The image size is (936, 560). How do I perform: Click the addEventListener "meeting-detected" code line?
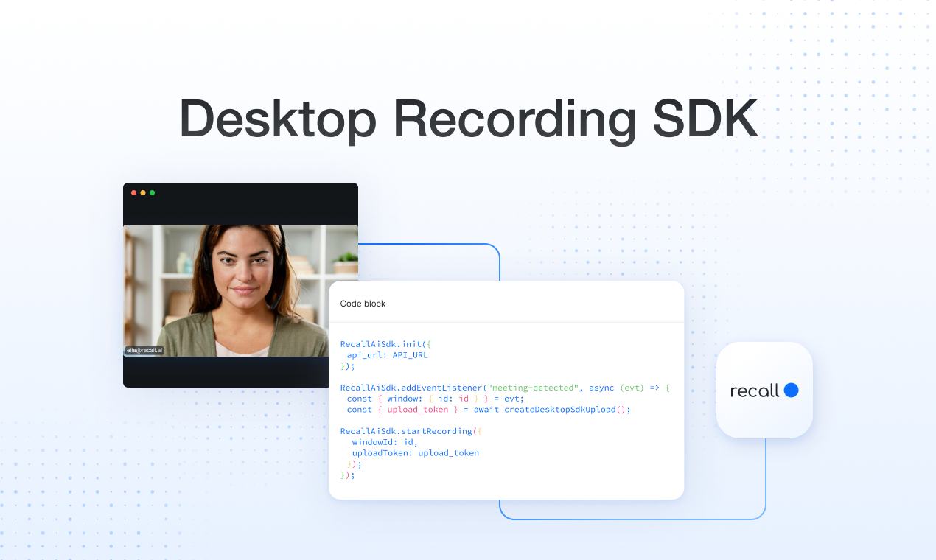pos(505,388)
